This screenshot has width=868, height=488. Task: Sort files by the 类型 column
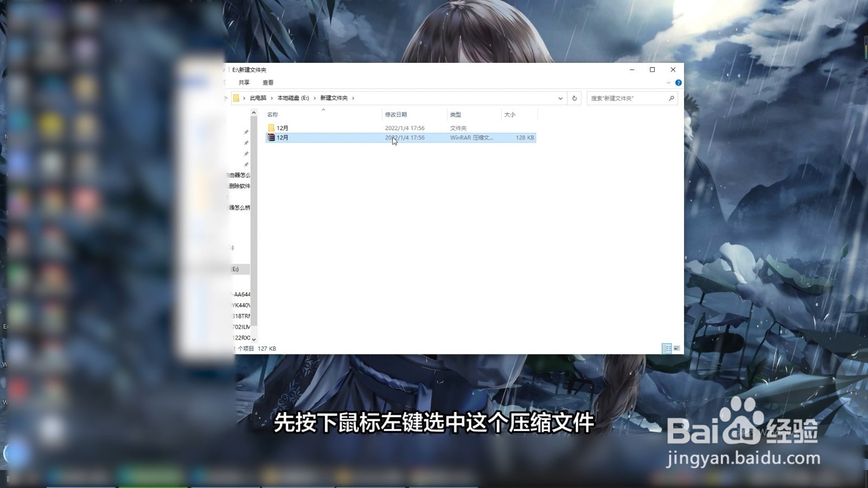456,114
